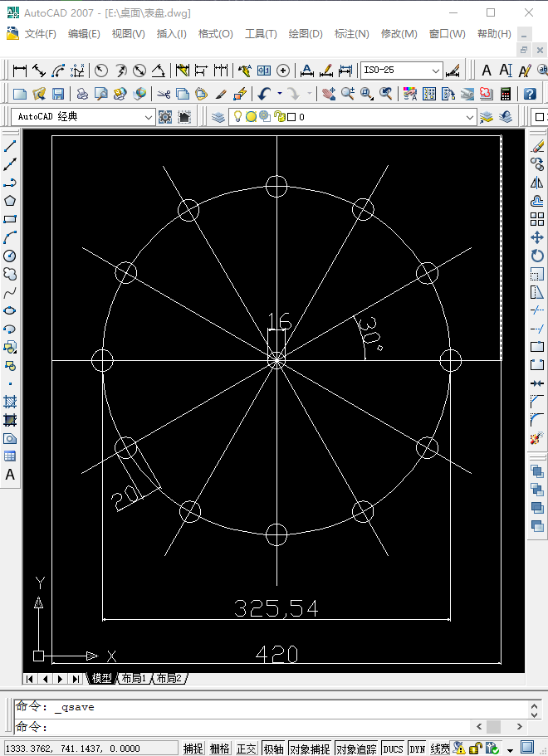The width and height of the screenshot is (548, 756).
Task: Toggle 极轴 polar tracking in status bar
Action: click(273, 749)
